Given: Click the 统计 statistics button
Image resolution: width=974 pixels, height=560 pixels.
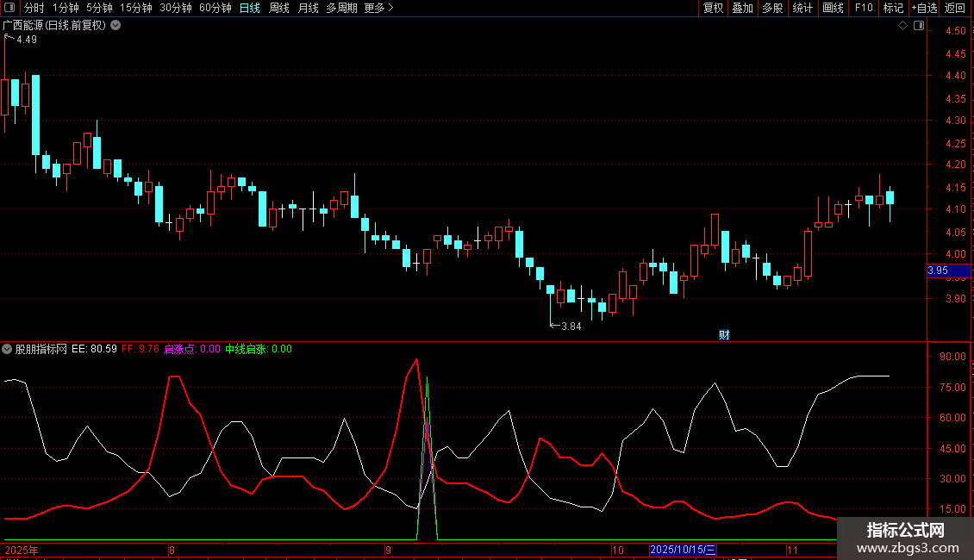Looking at the screenshot, I should click(802, 8).
